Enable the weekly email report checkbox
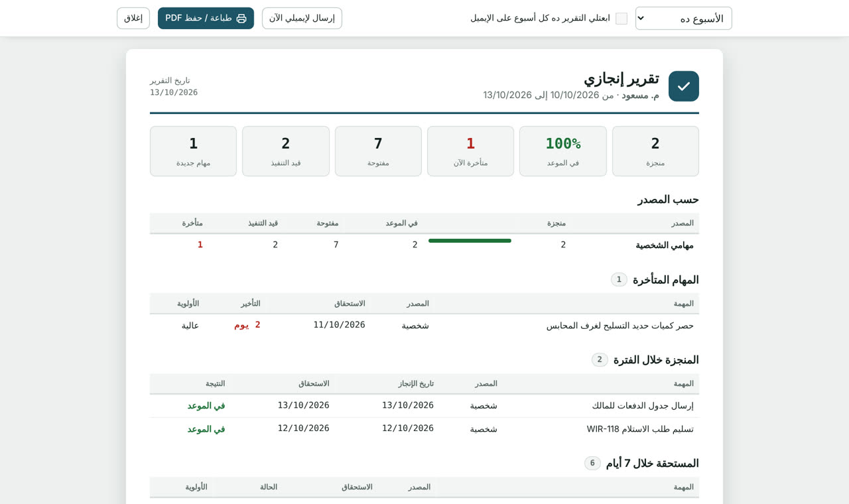The width and height of the screenshot is (849, 504). pos(621,19)
